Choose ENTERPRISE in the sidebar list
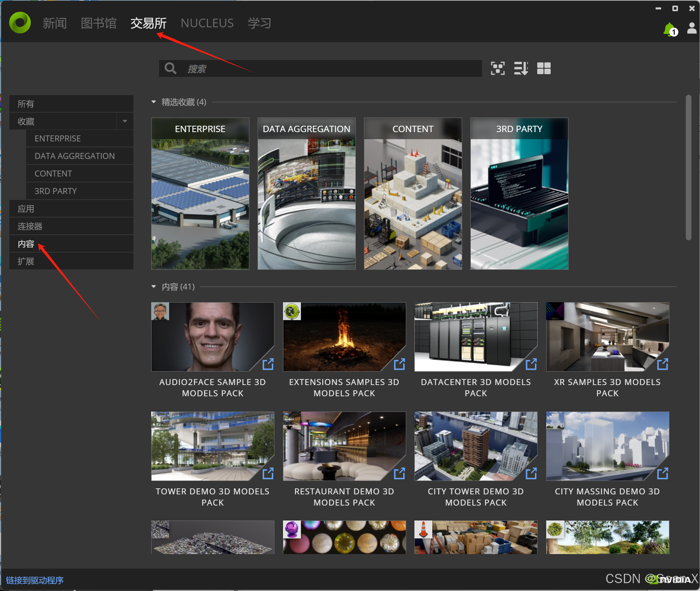 pyautogui.click(x=80, y=138)
